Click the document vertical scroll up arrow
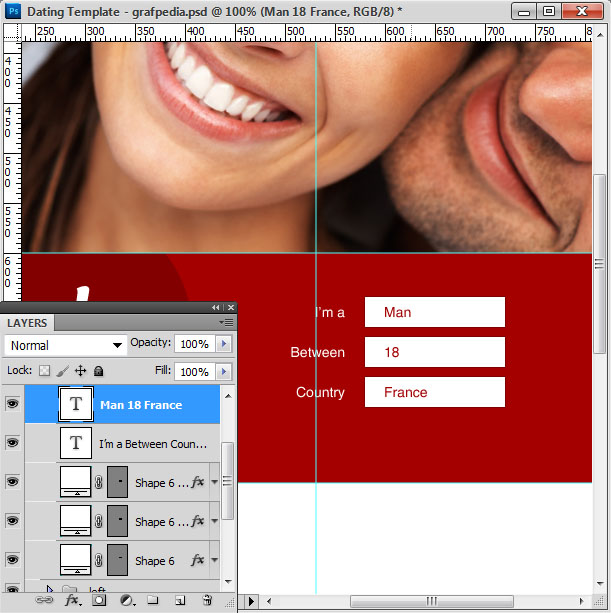 (x=600, y=35)
